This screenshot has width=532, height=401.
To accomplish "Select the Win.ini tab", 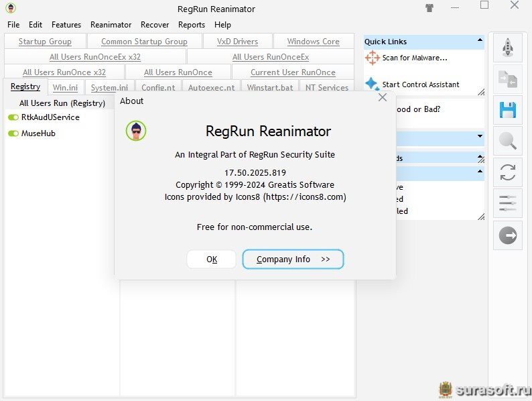I will (65, 87).
